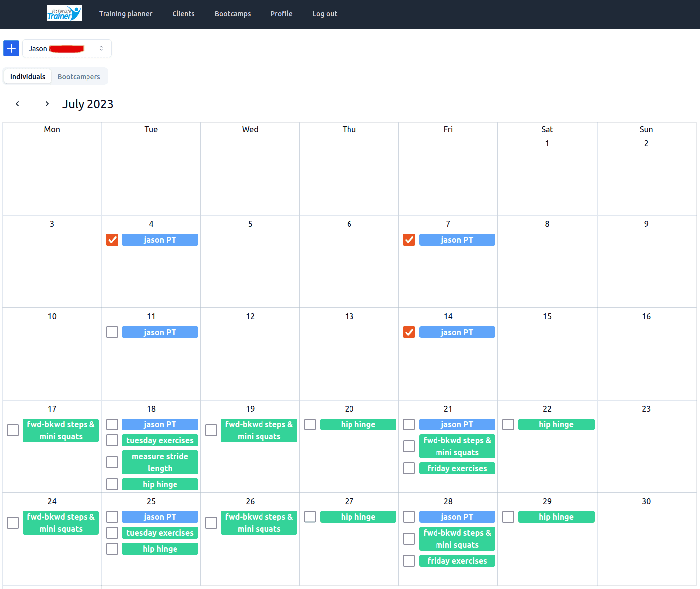Open the jason PT session on July 7
This screenshot has width=700, height=589.
coord(457,240)
